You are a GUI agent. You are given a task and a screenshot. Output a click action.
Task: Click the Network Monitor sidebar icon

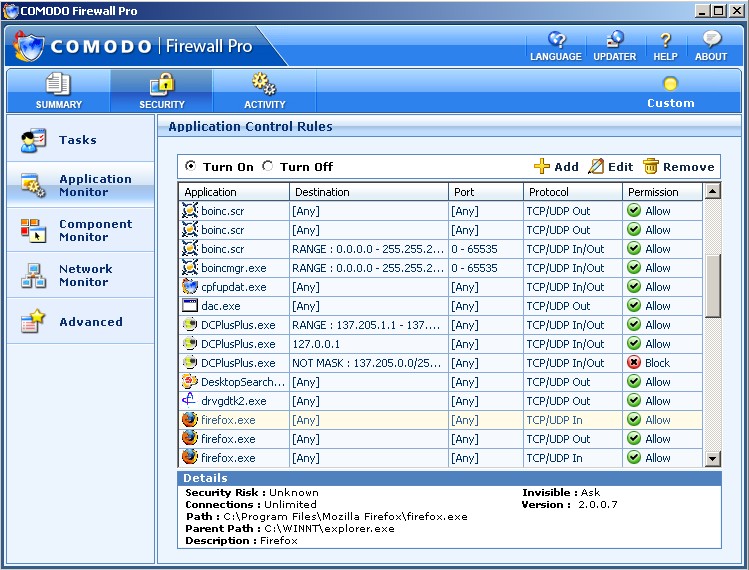pyautogui.click(x=33, y=276)
